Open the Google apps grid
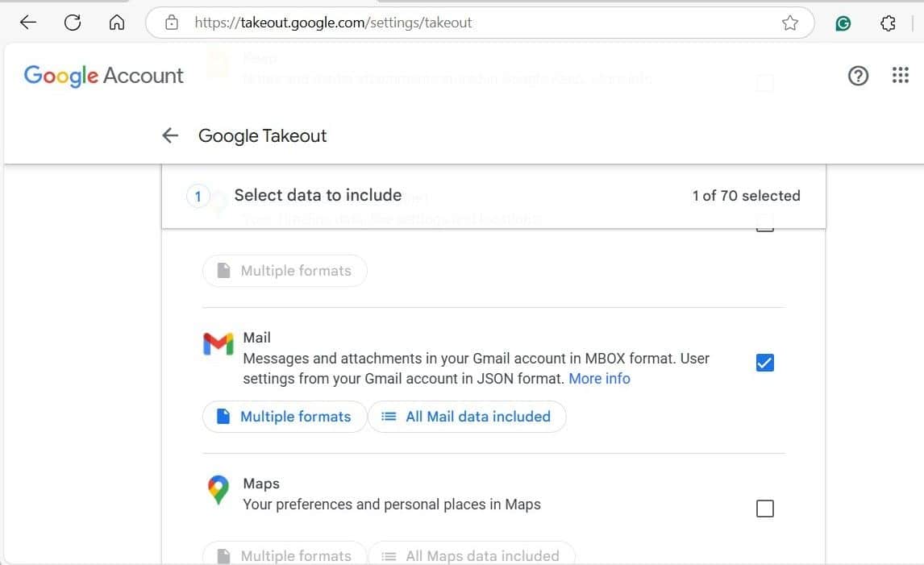Image resolution: width=924 pixels, height=565 pixels. point(901,75)
